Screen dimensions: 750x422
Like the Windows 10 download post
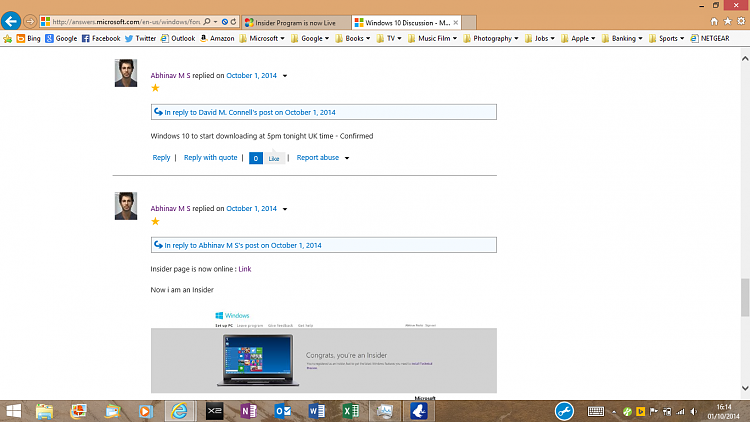tap(274, 158)
